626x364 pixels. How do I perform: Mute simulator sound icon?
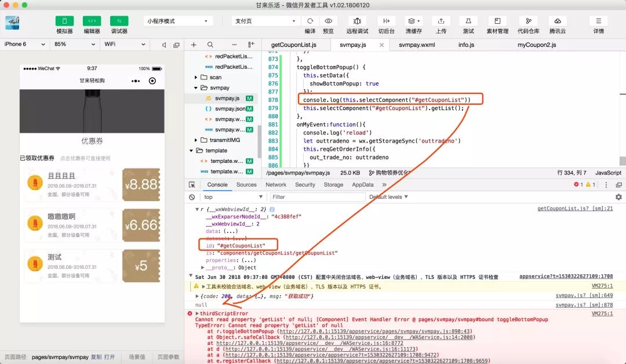coord(164,45)
